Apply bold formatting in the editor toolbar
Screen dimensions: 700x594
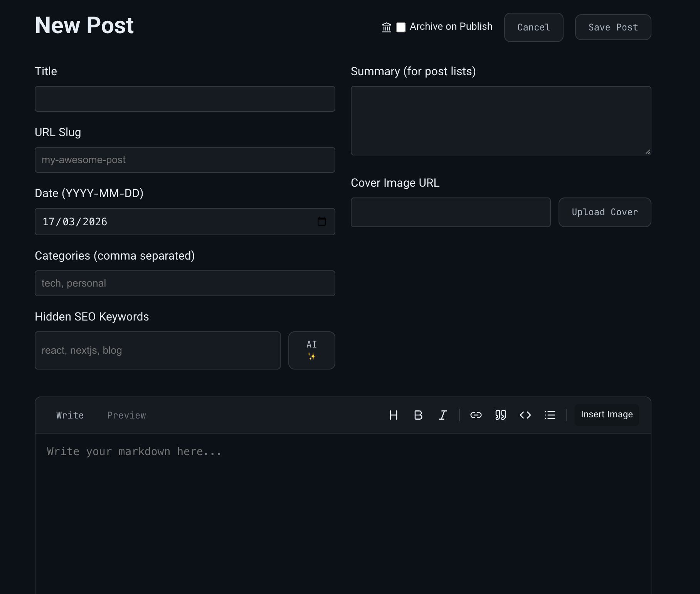pyautogui.click(x=418, y=415)
